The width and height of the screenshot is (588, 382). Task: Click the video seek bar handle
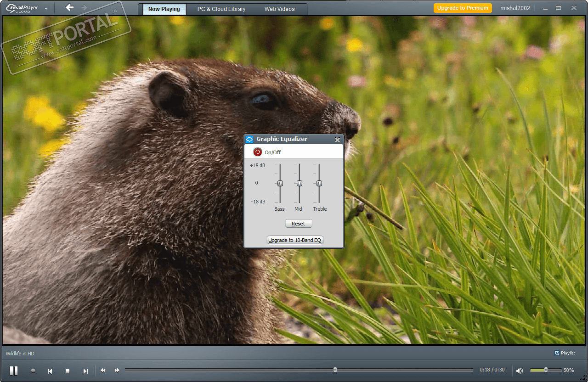pos(335,370)
